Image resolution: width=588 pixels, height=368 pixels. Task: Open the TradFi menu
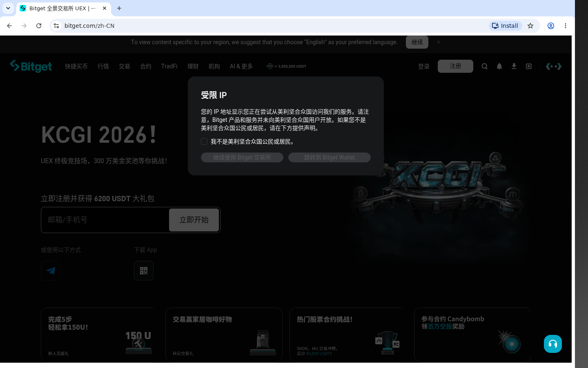(169, 66)
